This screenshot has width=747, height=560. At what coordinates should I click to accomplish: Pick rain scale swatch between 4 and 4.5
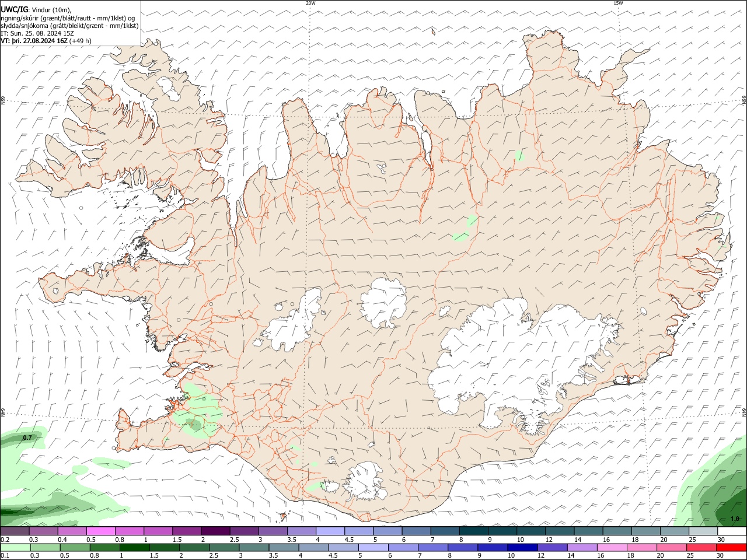click(x=314, y=547)
